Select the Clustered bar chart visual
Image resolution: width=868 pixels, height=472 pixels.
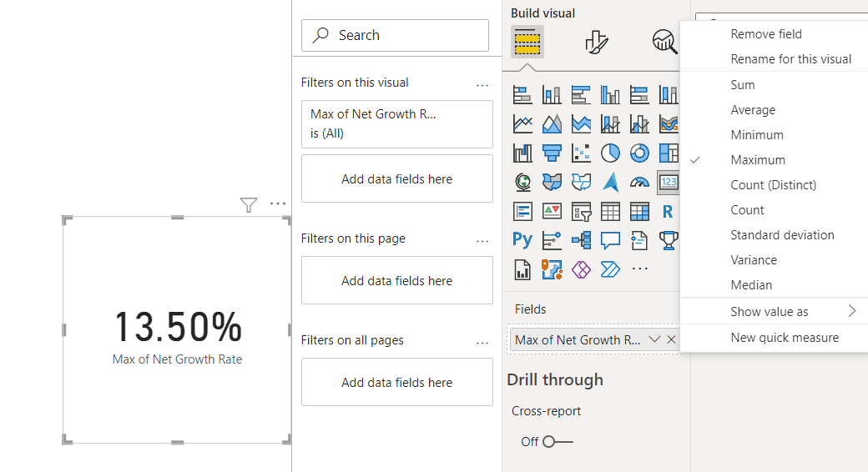click(x=581, y=95)
